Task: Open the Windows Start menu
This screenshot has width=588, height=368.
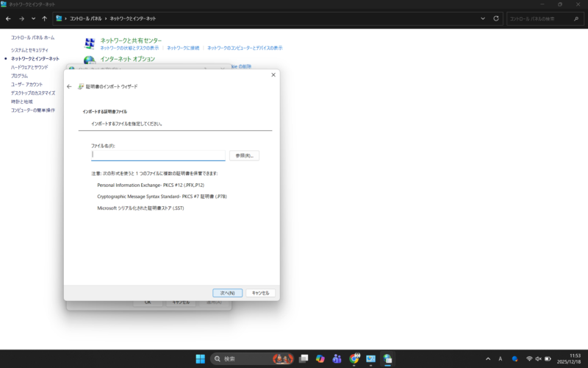Action: point(200,358)
